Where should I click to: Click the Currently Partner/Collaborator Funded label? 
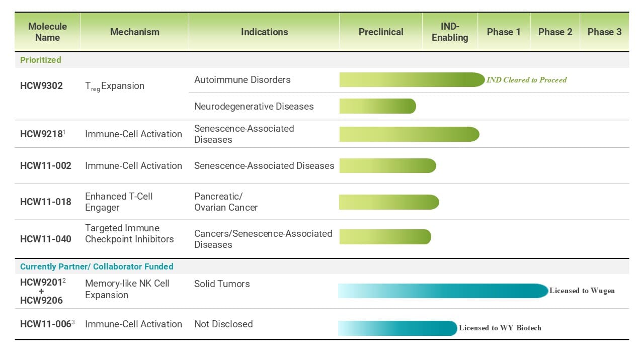[x=97, y=266]
